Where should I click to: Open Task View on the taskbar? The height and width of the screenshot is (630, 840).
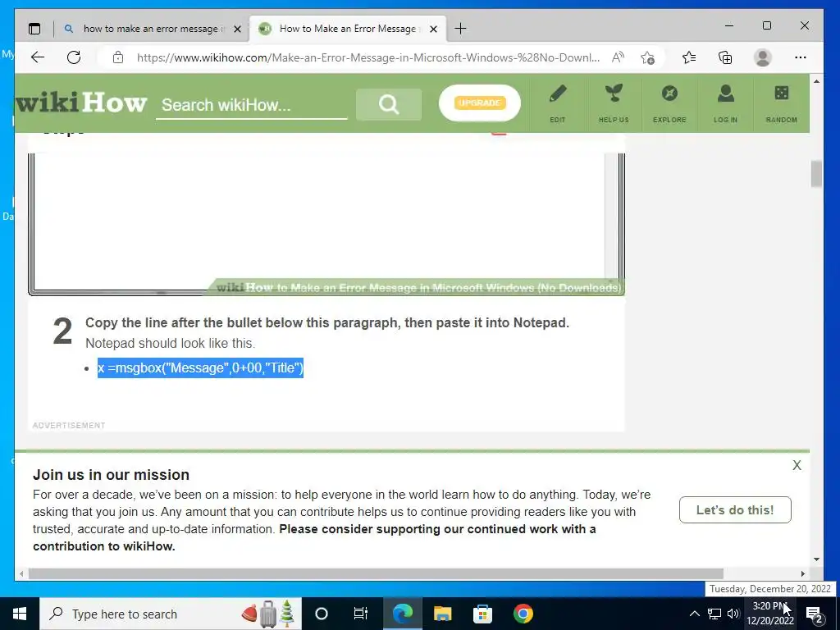point(361,614)
